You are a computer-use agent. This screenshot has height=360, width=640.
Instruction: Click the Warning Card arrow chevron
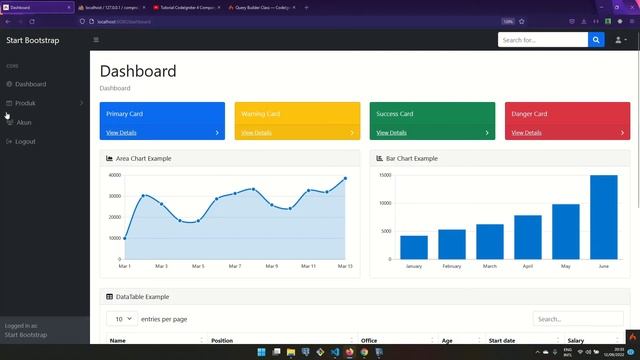click(352, 133)
